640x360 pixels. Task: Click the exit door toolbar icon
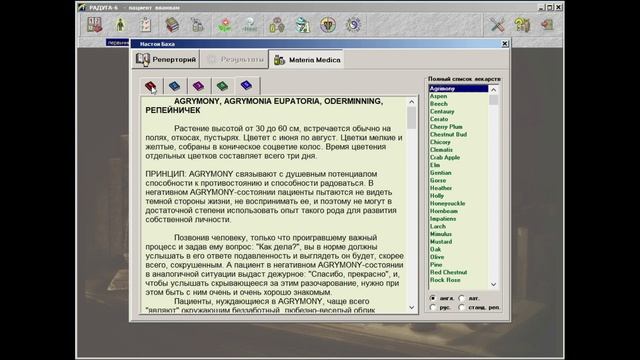pos(547,25)
